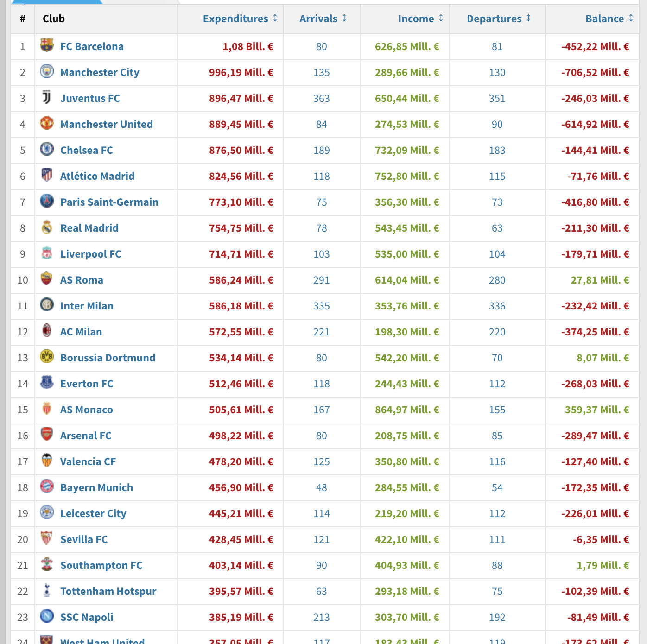Click the FC Barcelona club crest
The image size is (647, 644).
(47, 45)
